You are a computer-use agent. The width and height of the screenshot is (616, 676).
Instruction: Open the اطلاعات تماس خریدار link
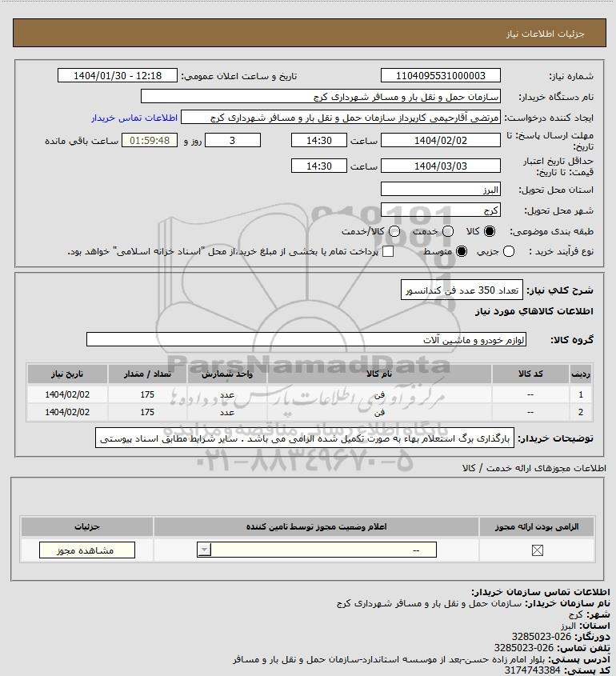point(134,118)
